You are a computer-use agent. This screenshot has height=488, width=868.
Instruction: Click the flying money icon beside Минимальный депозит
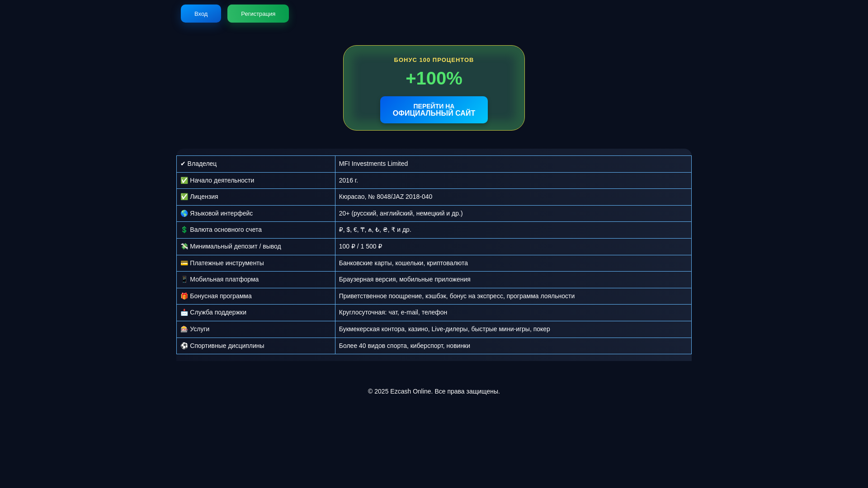(x=184, y=246)
